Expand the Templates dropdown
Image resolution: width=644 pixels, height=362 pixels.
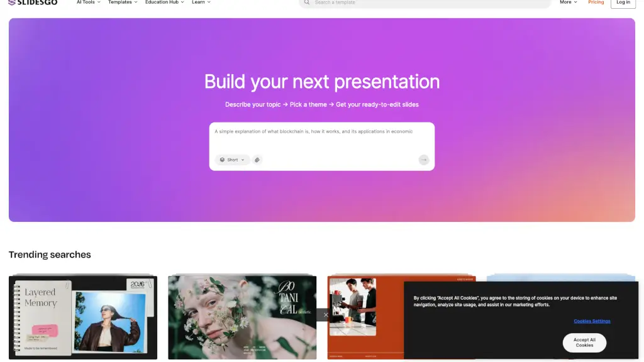[x=123, y=3]
